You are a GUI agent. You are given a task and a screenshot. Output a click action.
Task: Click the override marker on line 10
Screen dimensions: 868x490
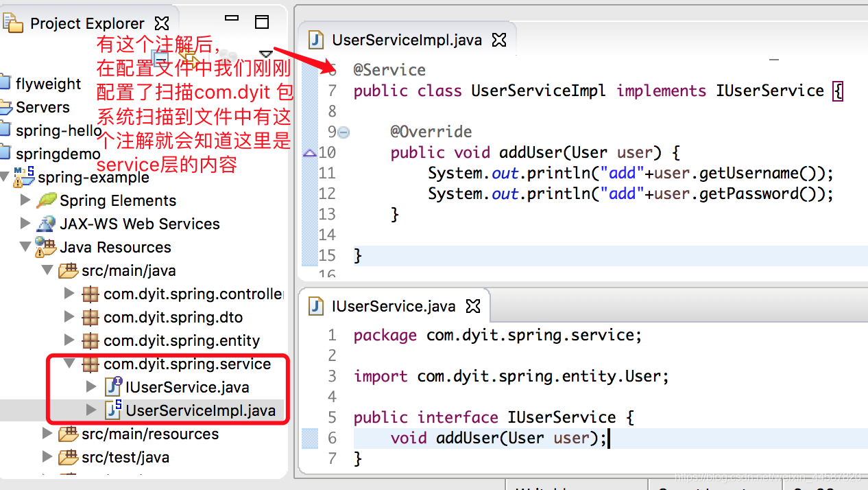point(309,152)
